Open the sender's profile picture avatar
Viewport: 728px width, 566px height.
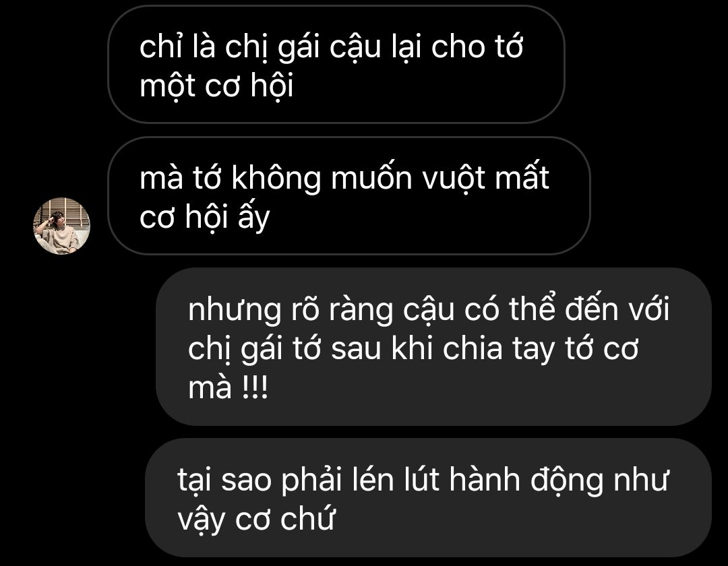pyautogui.click(x=61, y=226)
